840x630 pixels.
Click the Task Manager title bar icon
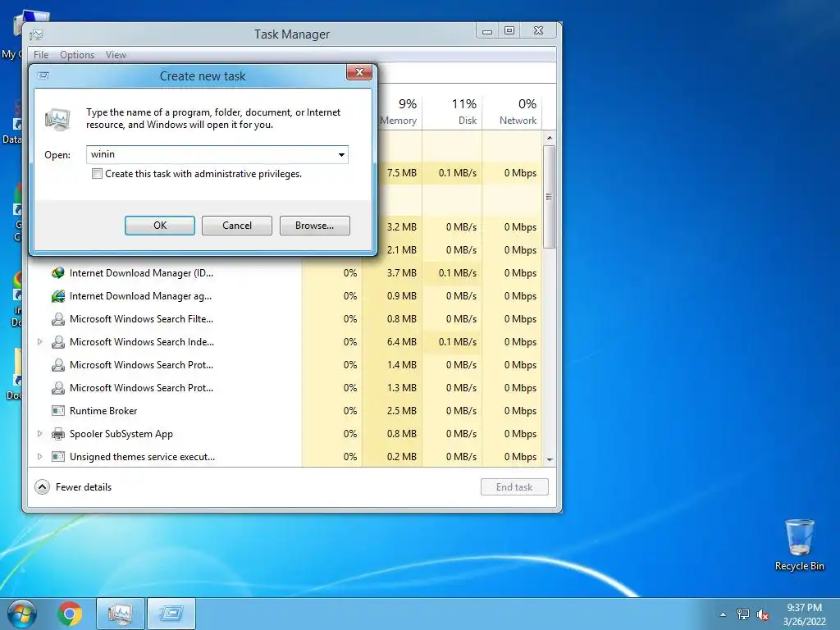(x=36, y=34)
